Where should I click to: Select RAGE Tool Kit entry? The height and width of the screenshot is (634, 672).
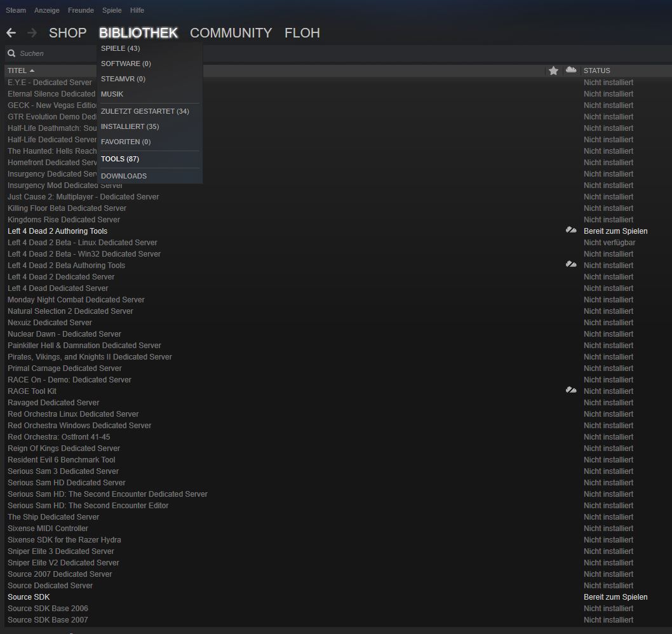pyautogui.click(x=32, y=391)
